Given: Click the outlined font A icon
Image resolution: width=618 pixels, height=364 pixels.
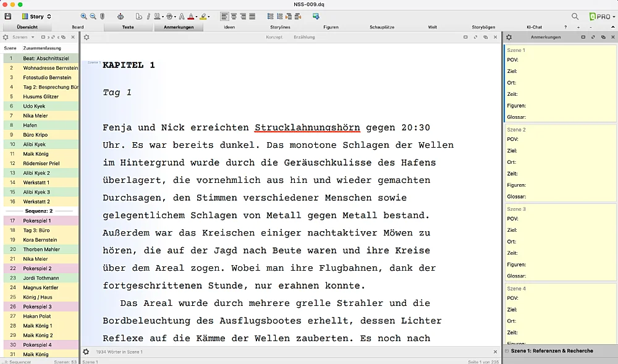Looking at the screenshot, I should [181, 16].
